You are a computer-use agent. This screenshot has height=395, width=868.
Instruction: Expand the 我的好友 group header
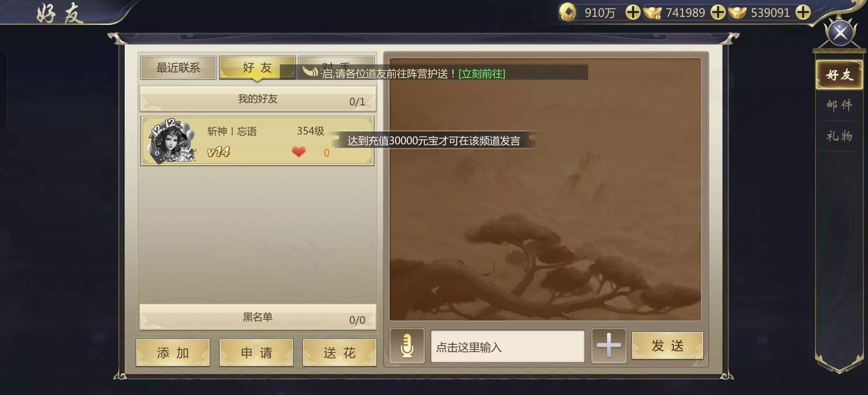258,99
